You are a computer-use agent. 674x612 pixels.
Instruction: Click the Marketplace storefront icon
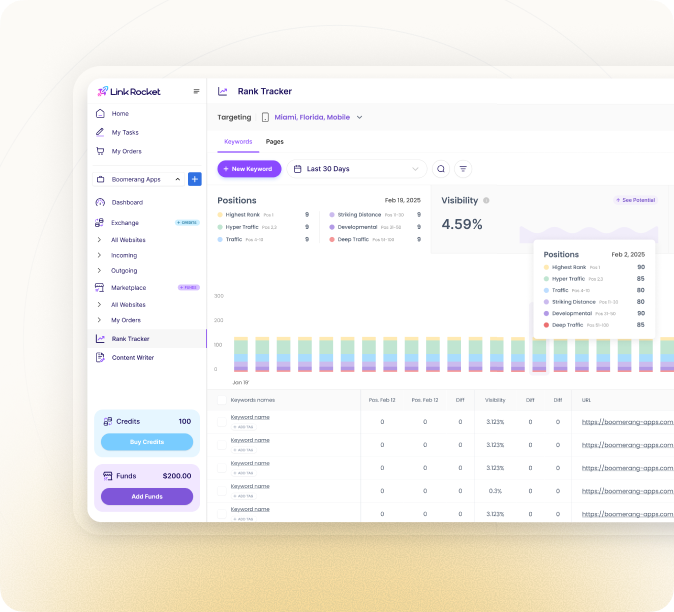click(x=99, y=288)
